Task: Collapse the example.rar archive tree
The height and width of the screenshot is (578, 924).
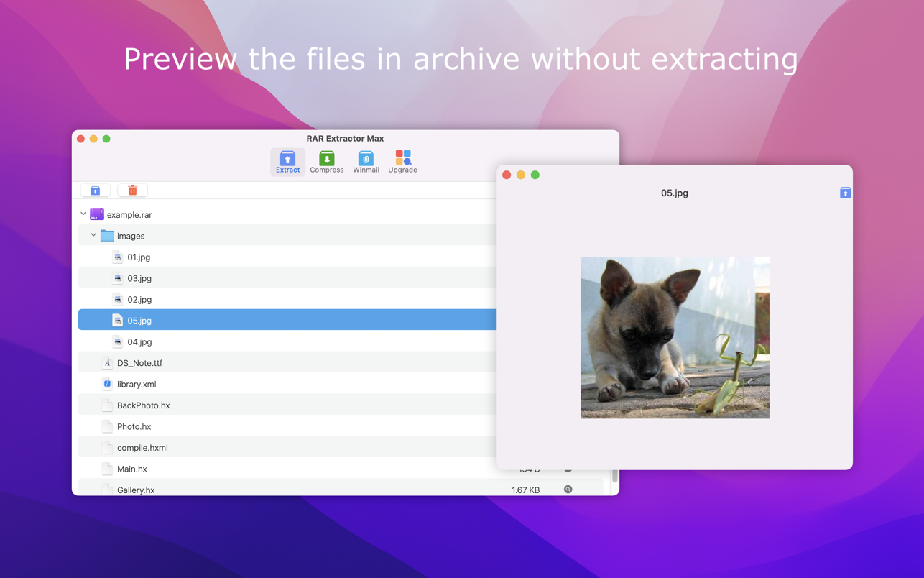Action: (x=83, y=214)
